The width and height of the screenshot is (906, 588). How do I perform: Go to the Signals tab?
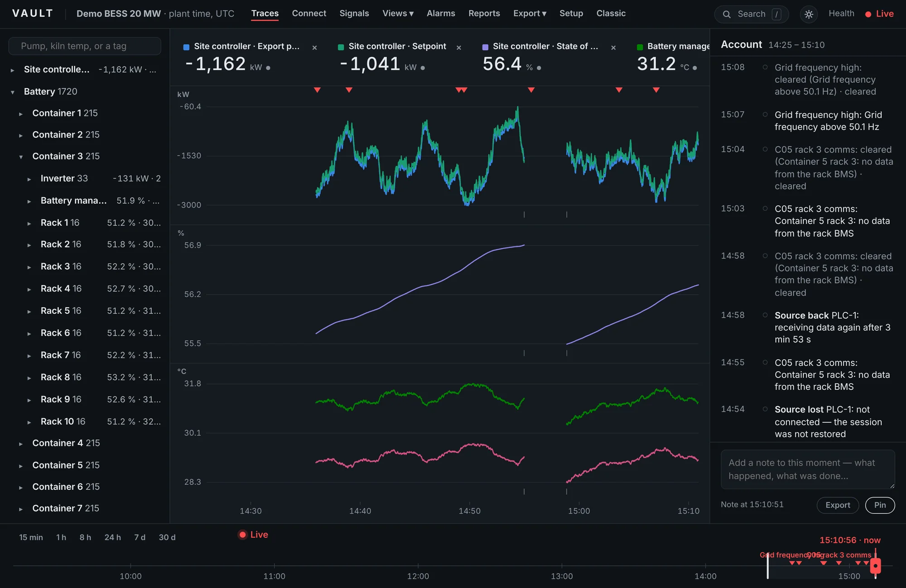pyautogui.click(x=354, y=14)
